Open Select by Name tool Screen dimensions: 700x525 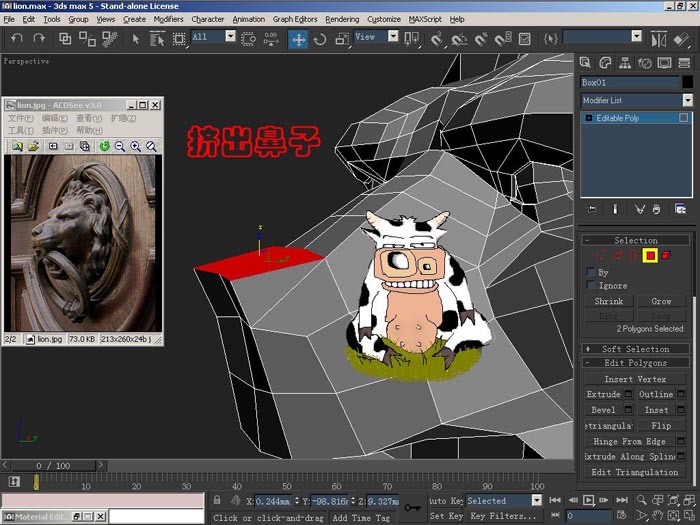pos(157,39)
